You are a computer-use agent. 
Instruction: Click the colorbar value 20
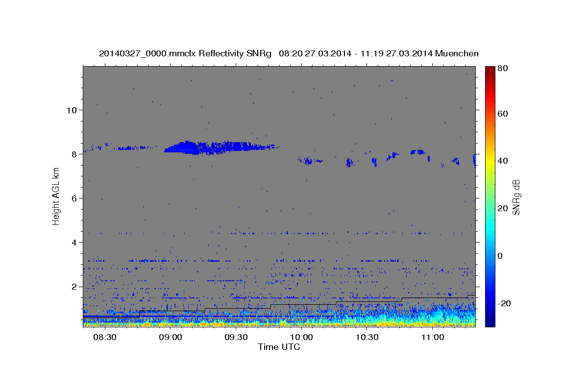click(x=503, y=208)
